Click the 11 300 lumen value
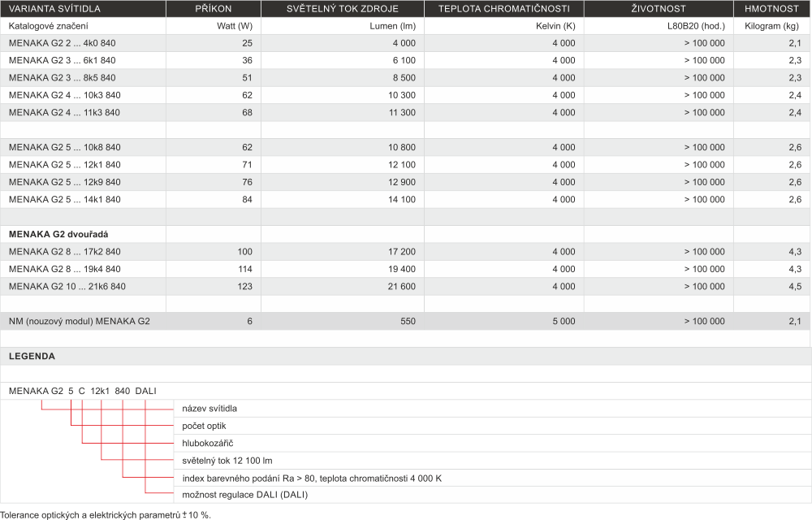Screen dimensions: 812x520 [402, 112]
